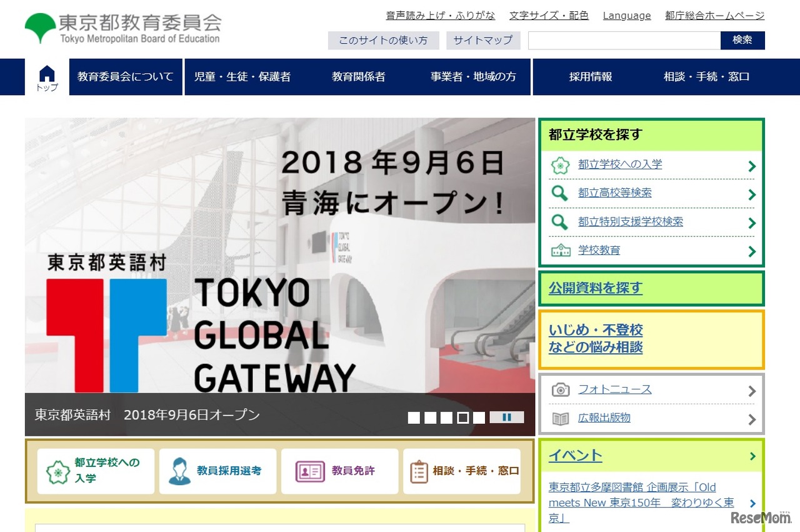Click the person icon for 教員採用選考

181,471
